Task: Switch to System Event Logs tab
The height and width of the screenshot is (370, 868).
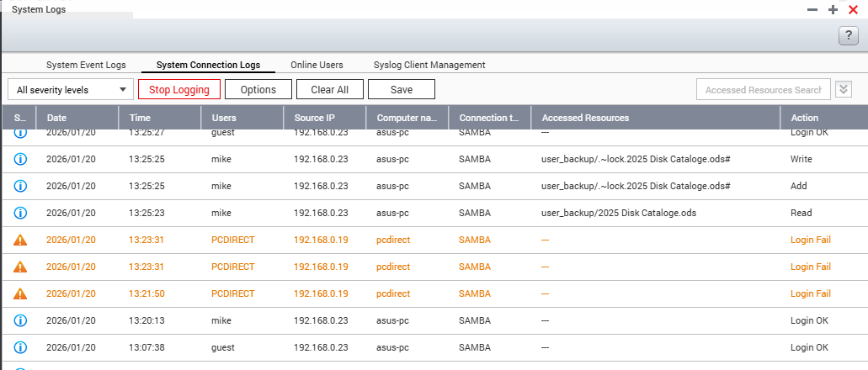Action: click(86, 65)
